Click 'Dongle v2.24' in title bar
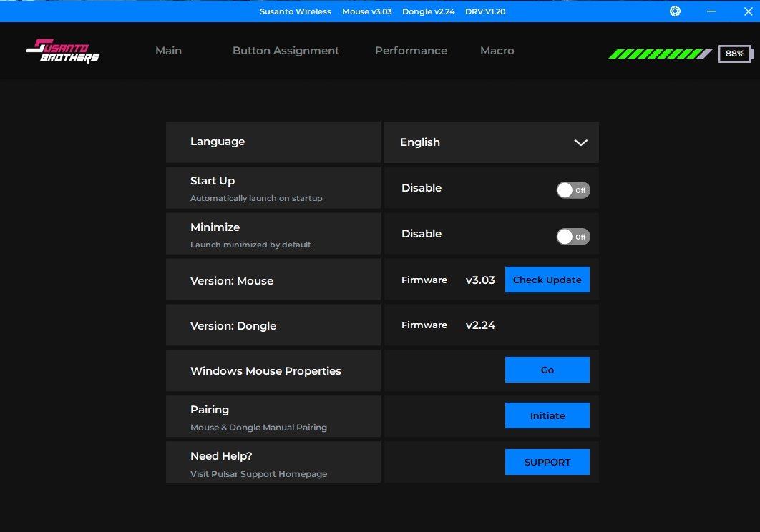This screenshot has height=532, width=760. (x=429, y=11)
